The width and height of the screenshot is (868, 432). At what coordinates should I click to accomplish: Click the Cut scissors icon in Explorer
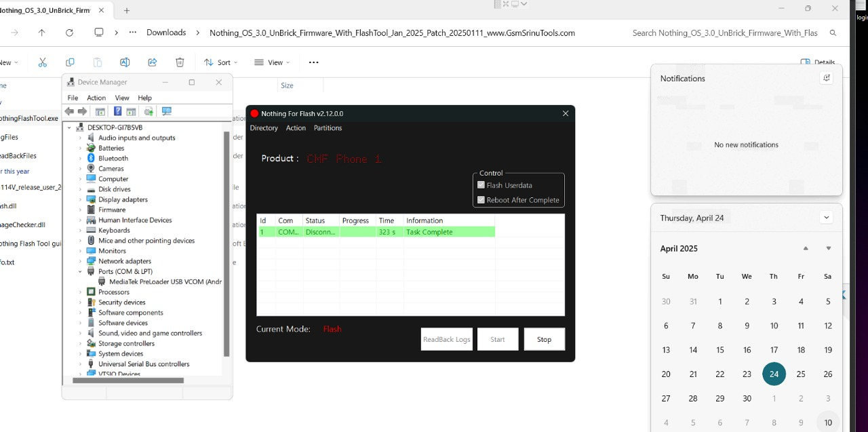(42, 62)
